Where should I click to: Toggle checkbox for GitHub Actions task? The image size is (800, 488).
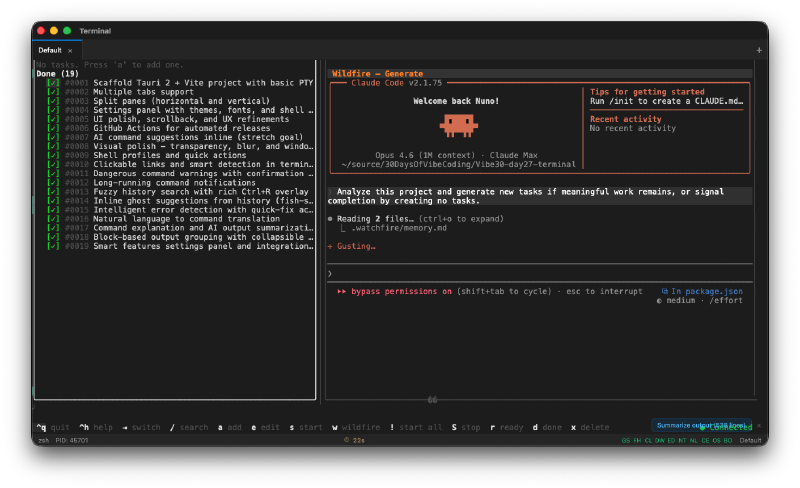tap(53, 128)
